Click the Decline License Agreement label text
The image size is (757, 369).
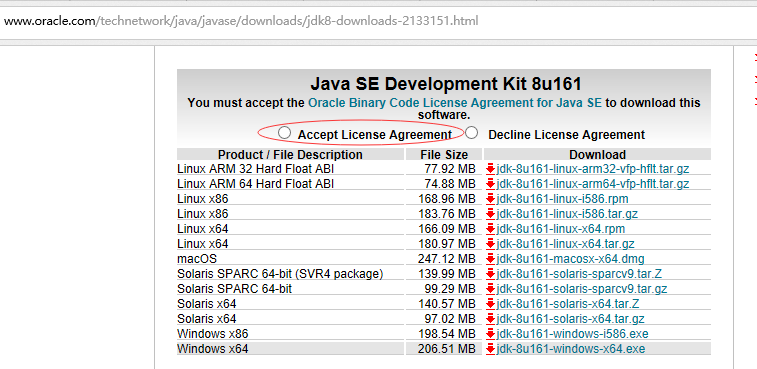567,135
